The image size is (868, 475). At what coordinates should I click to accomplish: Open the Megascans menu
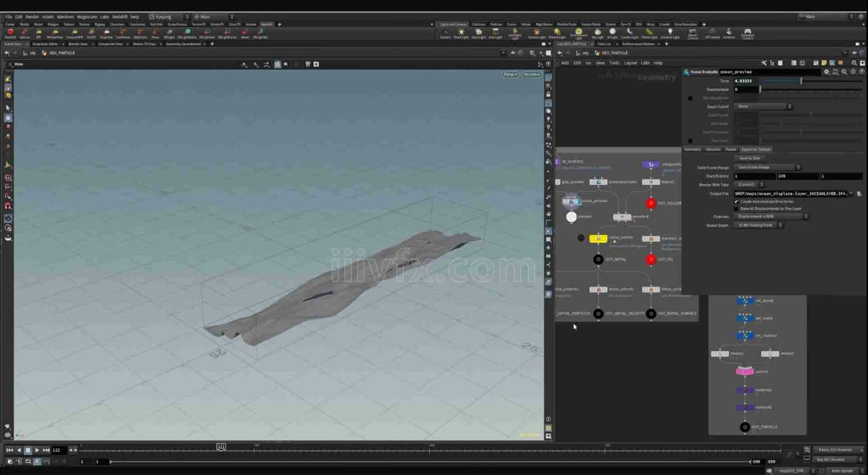[87, 17]
